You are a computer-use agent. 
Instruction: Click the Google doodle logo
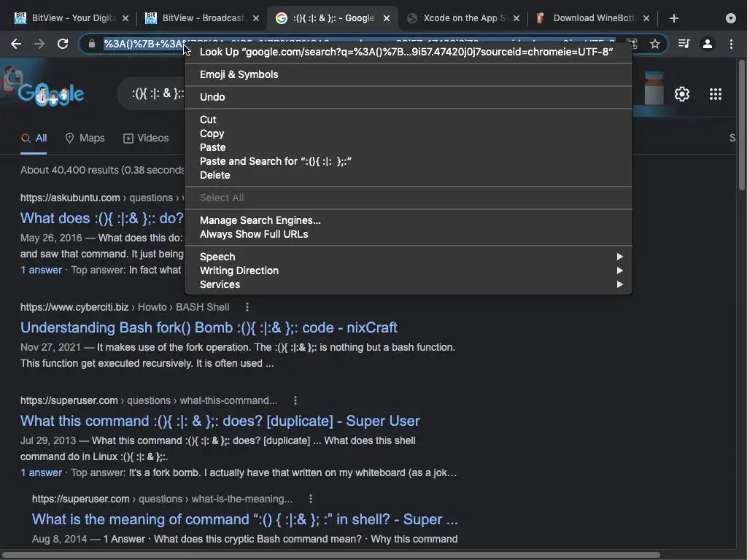51,94
